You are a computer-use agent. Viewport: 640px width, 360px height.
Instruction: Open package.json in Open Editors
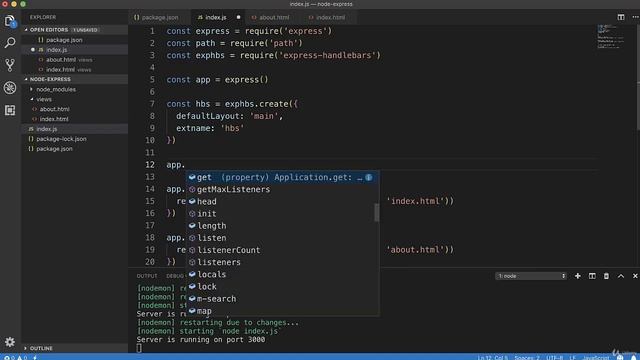coord(64,40)
